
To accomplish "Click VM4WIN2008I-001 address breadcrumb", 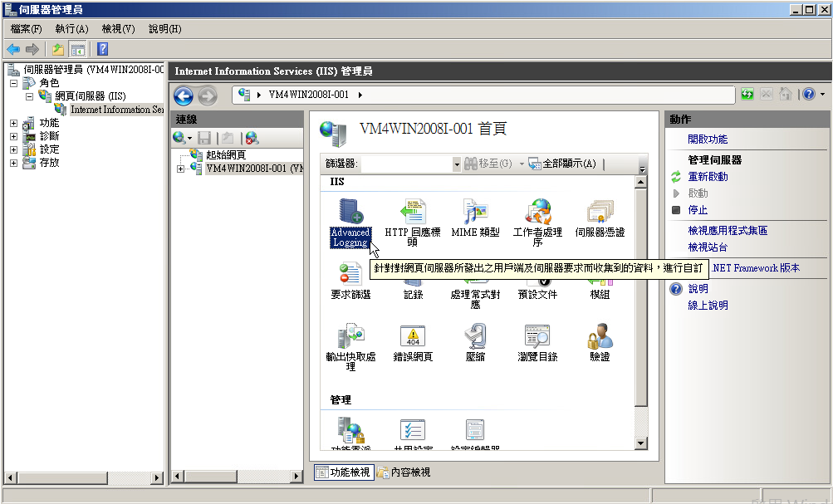I will (309, 95).
